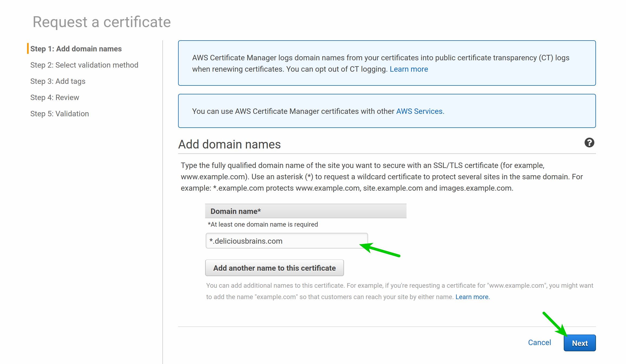This screenshot has height=364, width=626.
Task: Click the Request a certificate title
Action: [102, 22]
